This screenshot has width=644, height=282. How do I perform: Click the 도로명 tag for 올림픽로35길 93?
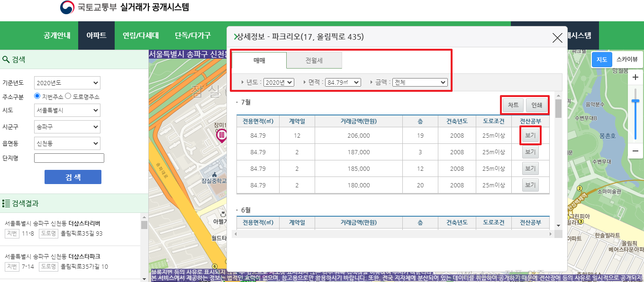tap(48, 233)
